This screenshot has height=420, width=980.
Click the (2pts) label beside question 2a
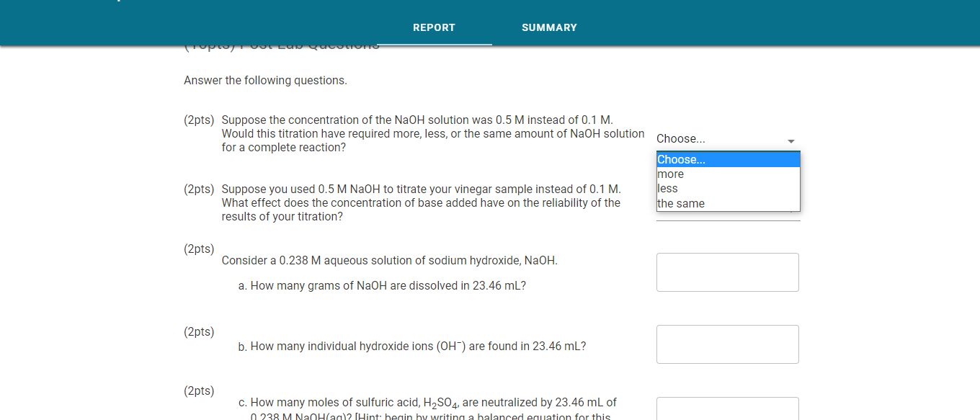[x=199, y=249]
